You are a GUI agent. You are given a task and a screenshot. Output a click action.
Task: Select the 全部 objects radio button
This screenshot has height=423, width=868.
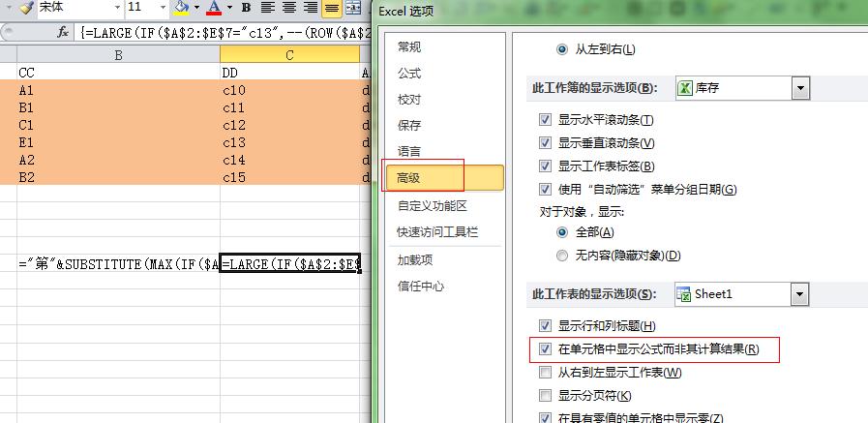pyautogui.click(x=562, y=232)
